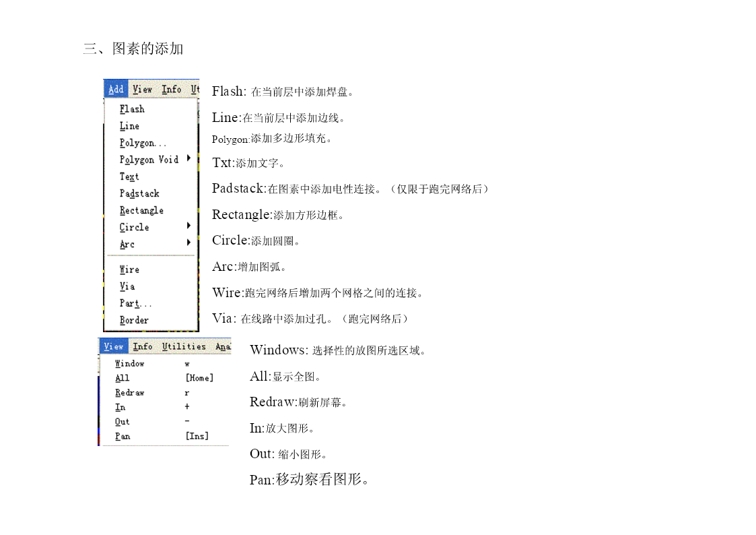Click the Padstack: description text

pos(351,189)
